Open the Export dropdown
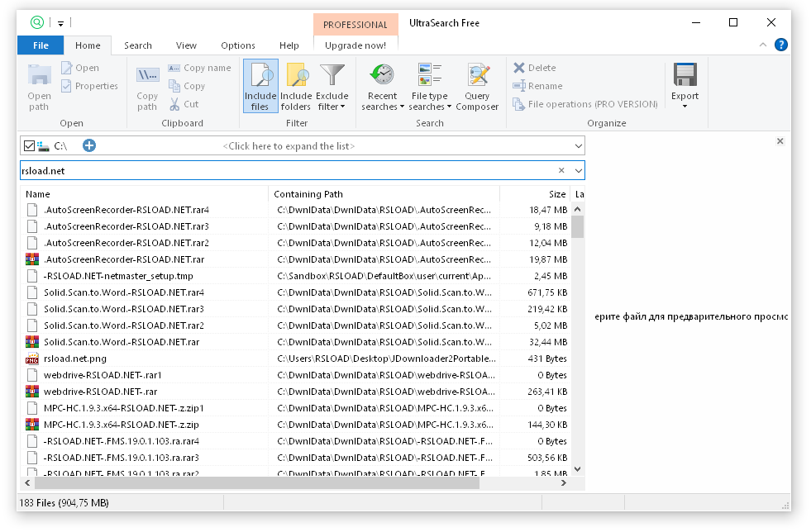The height and width of the screenshot is (532, 811). click(685, 86)
